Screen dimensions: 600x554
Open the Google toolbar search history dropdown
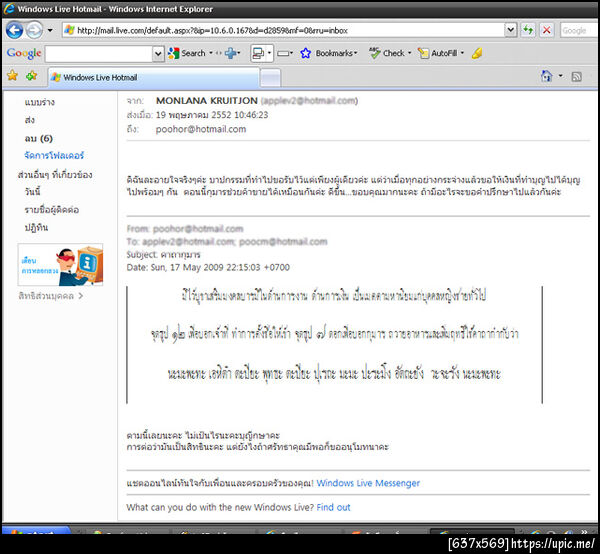pos(158,54)
